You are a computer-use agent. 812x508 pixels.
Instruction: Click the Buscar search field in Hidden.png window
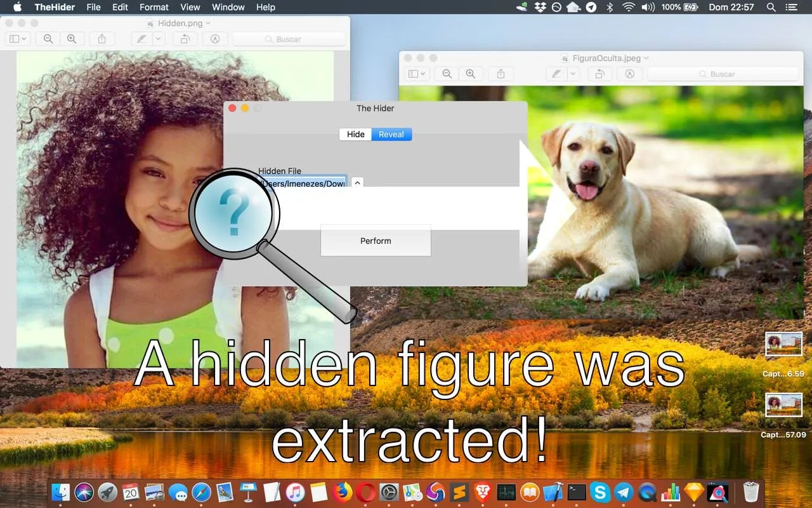(289, 39)
